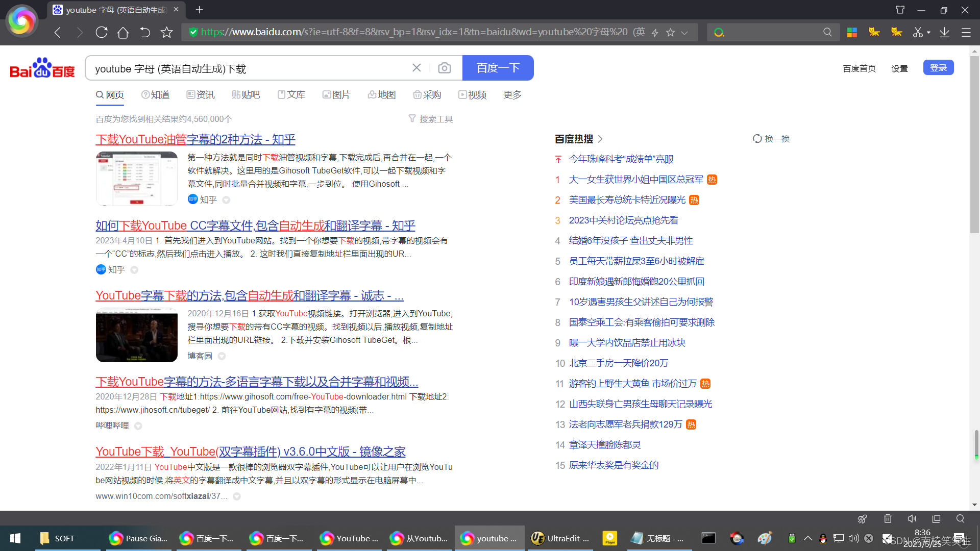Image resolution: width=980 pixels, height=551 pixels.
Task: Open UltraEdit from the taskbar
Action: (x=560, y=538)
